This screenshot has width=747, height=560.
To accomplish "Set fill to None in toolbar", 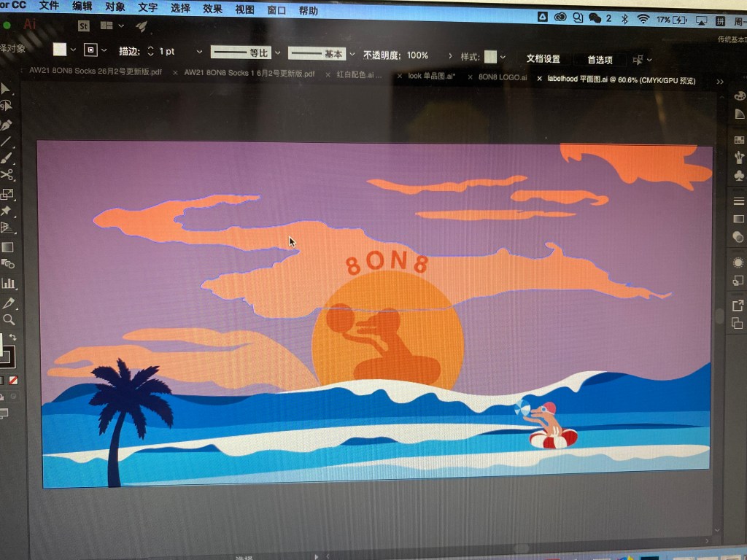I will [14, 380].
